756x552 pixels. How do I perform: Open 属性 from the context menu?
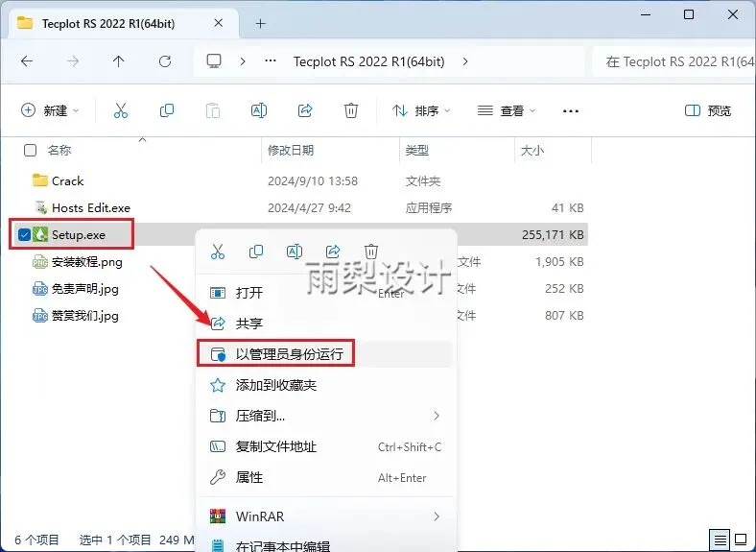click(x=326, y=478)
